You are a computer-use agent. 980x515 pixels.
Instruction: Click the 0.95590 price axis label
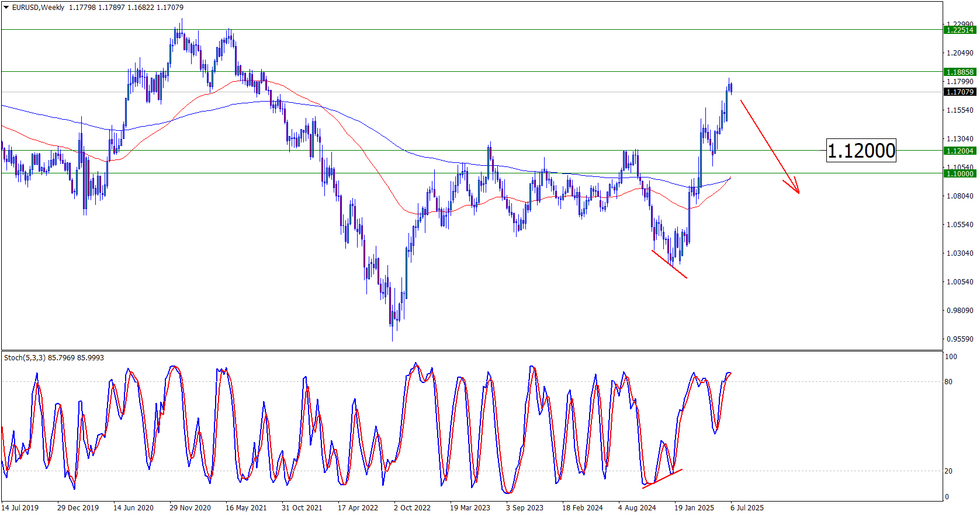960,339
